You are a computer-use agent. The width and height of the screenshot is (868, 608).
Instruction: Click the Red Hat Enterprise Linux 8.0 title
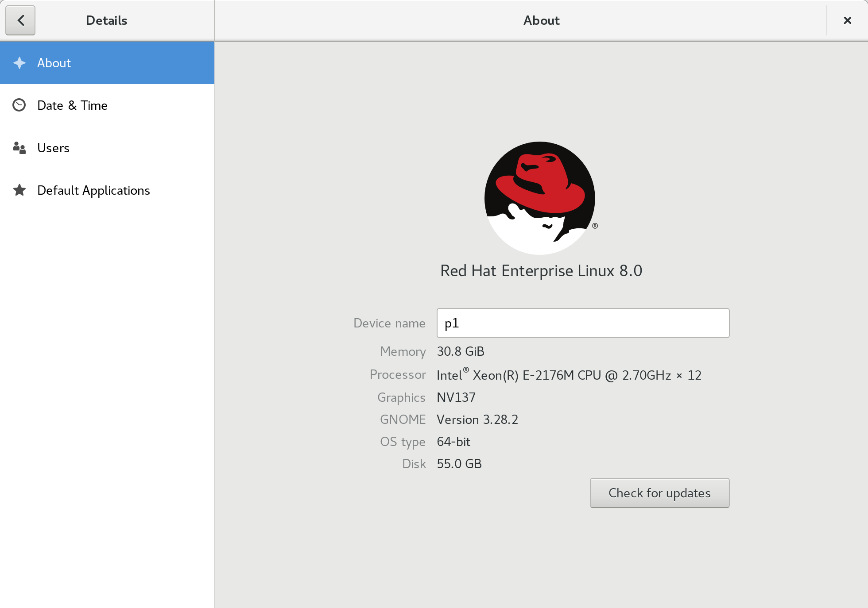541,271
